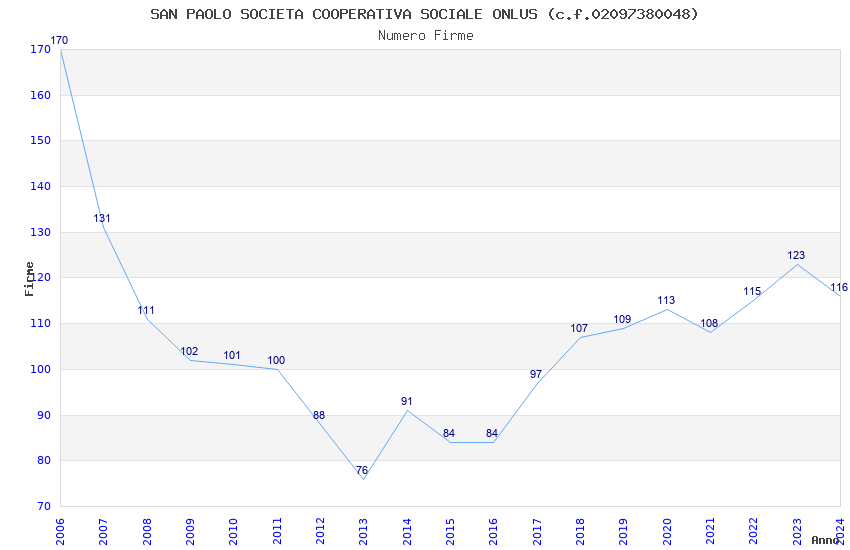Click the year 2014 on the x-axis

(407, 531)
